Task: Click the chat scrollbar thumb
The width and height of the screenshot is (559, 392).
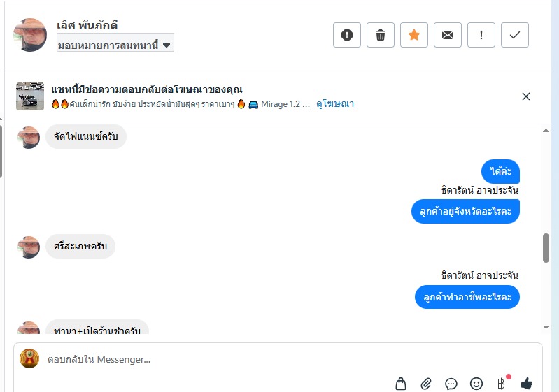Action: [x=546, y=247]
